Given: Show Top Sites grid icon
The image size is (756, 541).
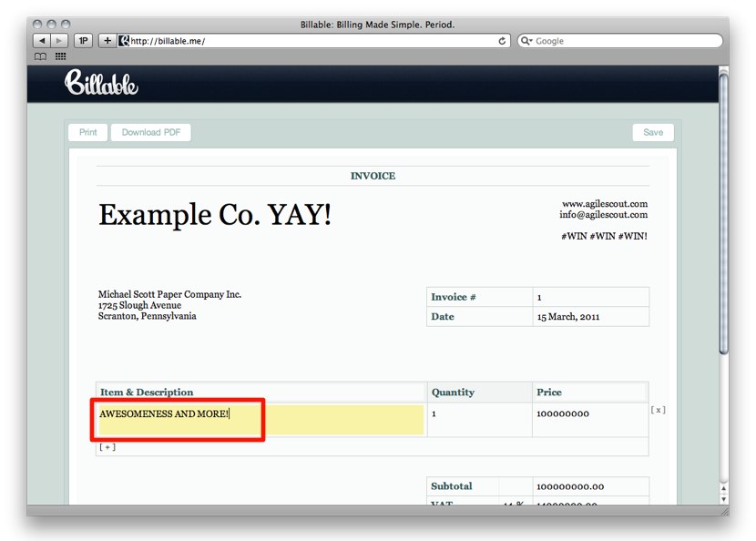Looking at the screenshot, I should (x=60, y=56).
